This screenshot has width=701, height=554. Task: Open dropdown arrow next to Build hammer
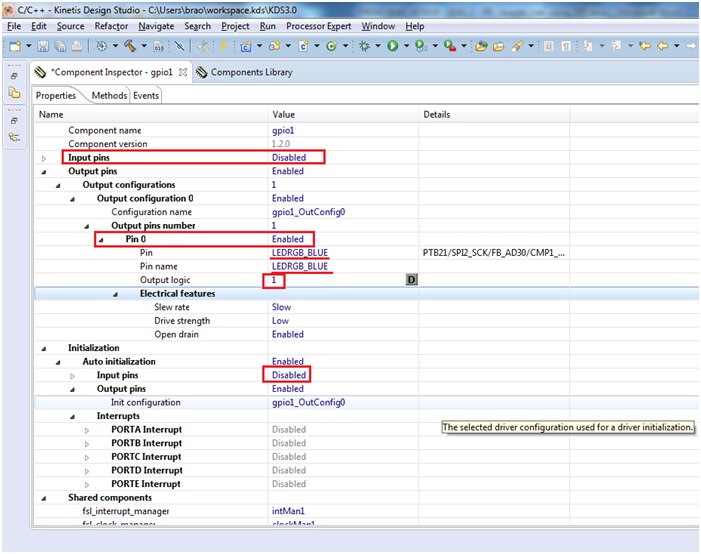click(x=144, y=46)
